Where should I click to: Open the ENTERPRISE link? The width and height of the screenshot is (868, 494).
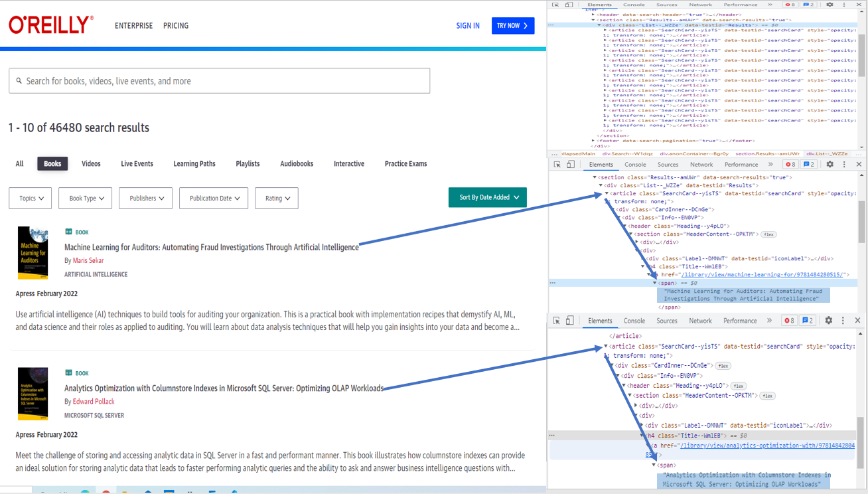tap(133, 26)
